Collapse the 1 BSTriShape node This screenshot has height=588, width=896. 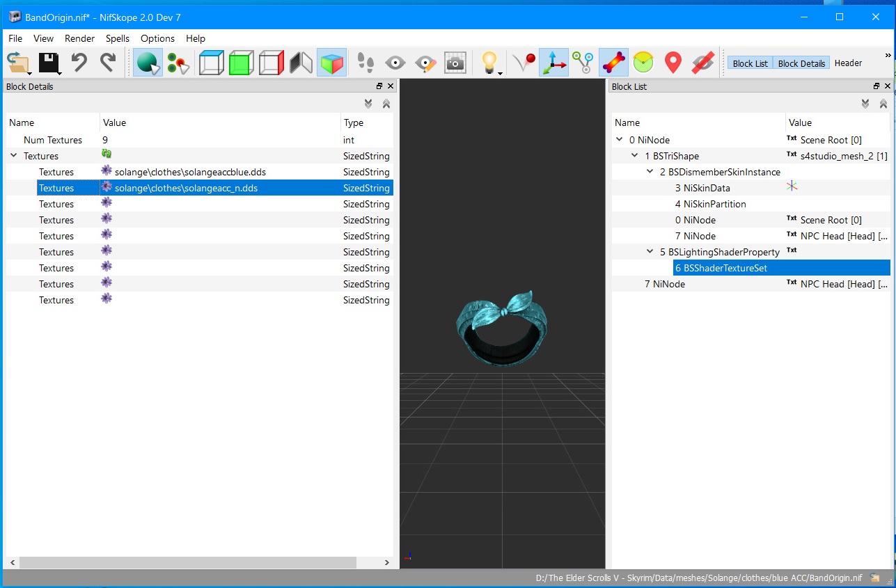pos(634,156)
